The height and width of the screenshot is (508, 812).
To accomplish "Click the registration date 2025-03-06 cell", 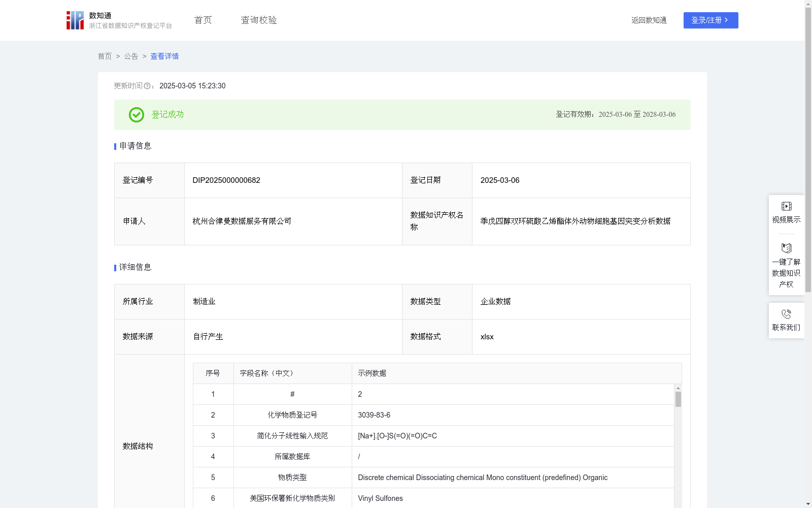I will [x=581, y=180].
